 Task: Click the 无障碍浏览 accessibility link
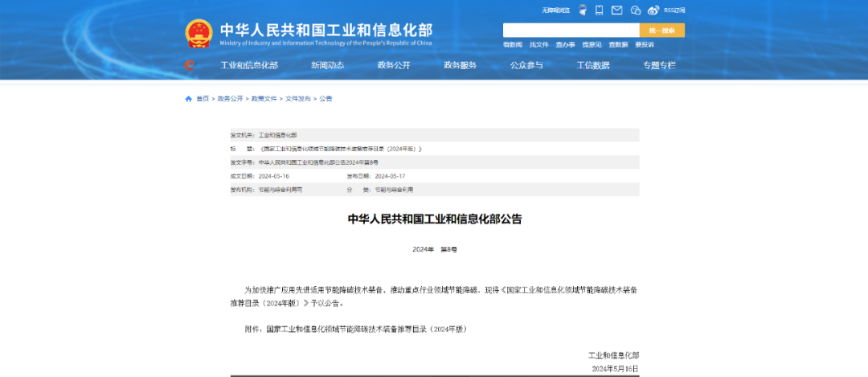[555, 10]
